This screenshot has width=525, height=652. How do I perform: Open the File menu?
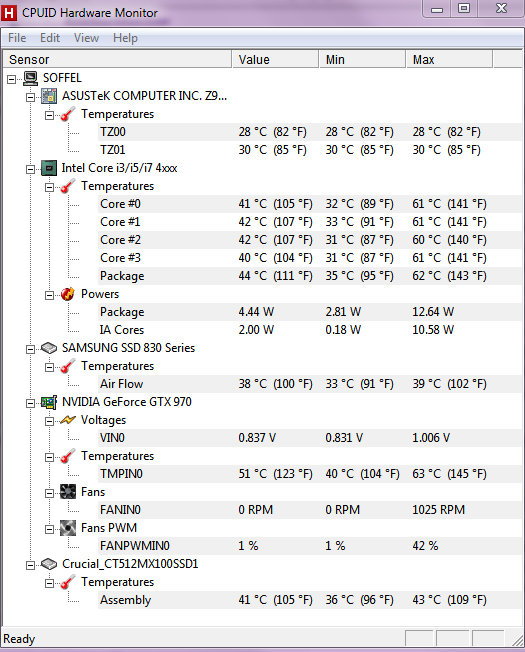click(x=17, y=38)
